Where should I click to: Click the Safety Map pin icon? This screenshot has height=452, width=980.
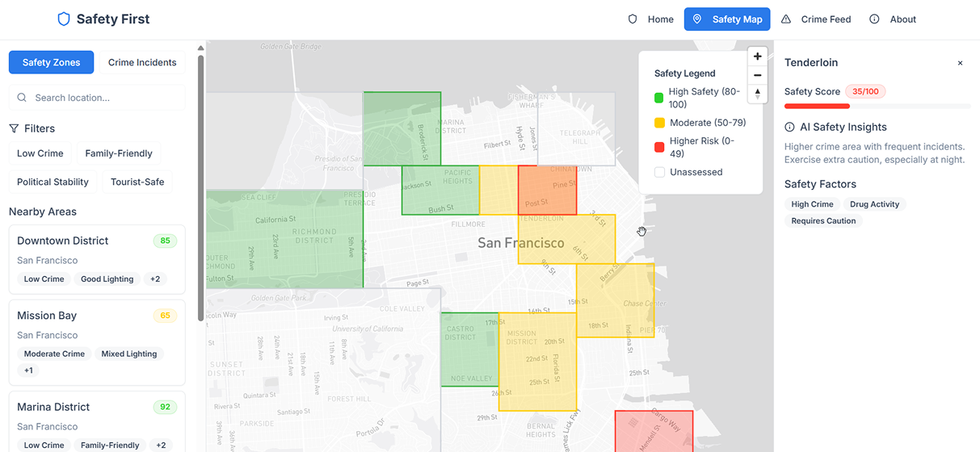697,19
